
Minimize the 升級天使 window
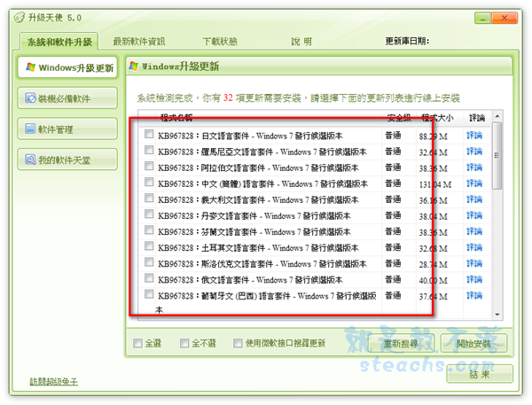click(482, 18)
